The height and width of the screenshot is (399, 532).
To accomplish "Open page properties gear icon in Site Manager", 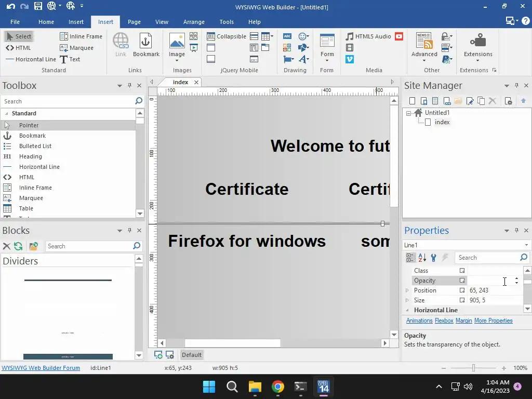I will tap(508, 101).
